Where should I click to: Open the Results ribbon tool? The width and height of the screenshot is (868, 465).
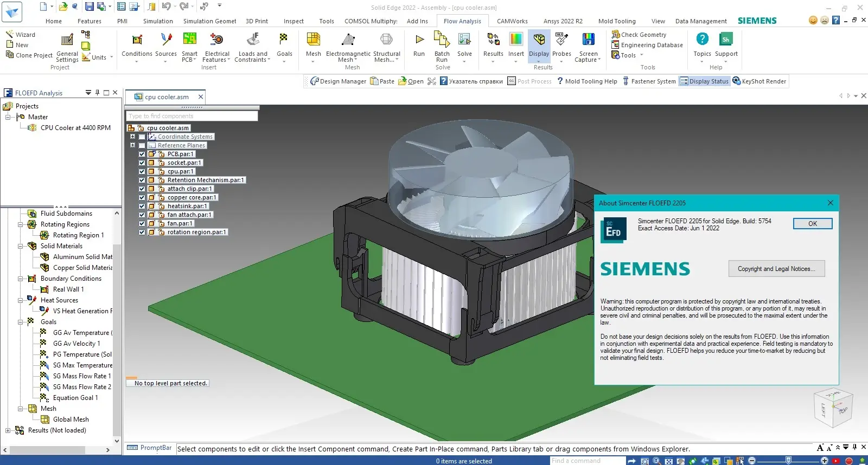tap(493, 46)
